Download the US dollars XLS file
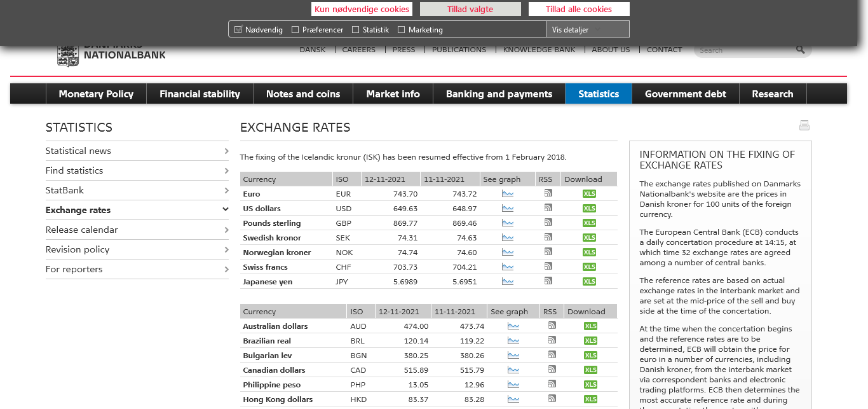Image resolution: width=868 pixels, height=409 pixels. [x=589, y=209]
